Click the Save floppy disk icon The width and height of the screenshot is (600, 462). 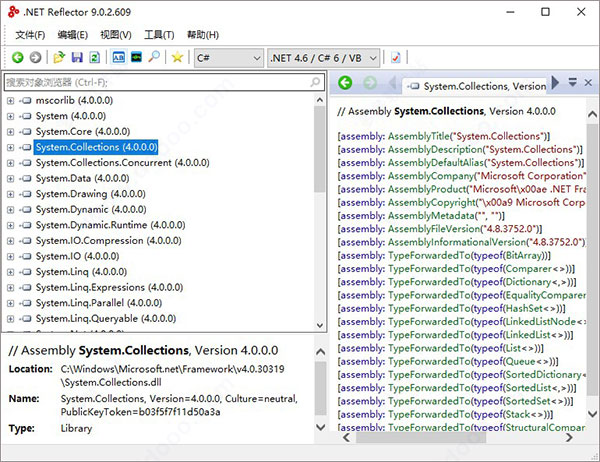pyautogui.click(x=76, y=58)
